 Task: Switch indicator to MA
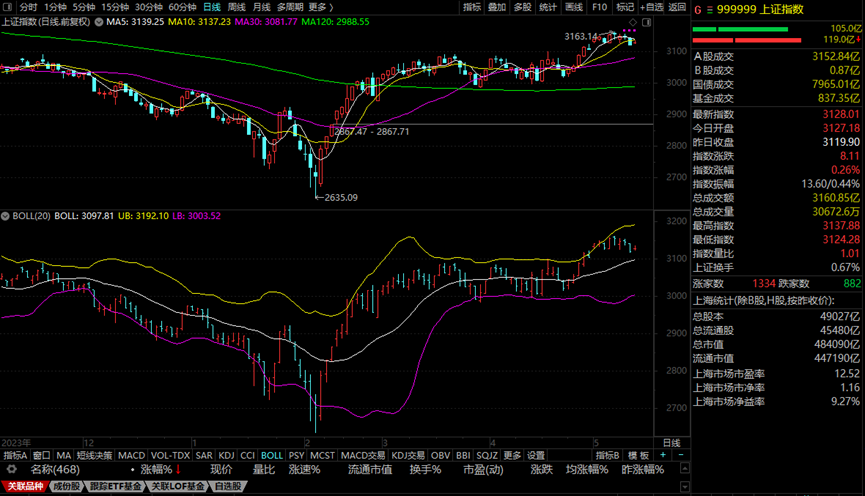click(x=63, y=455)
